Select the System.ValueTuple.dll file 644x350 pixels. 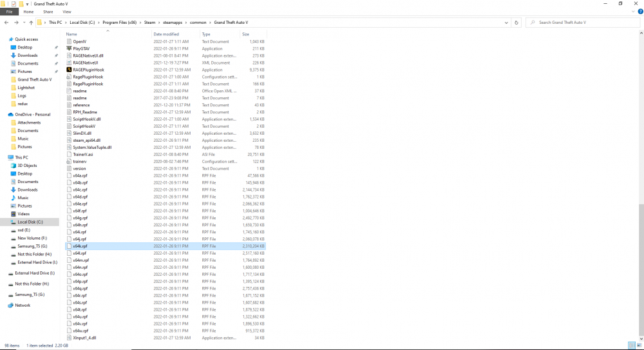(x=92, y=147)
